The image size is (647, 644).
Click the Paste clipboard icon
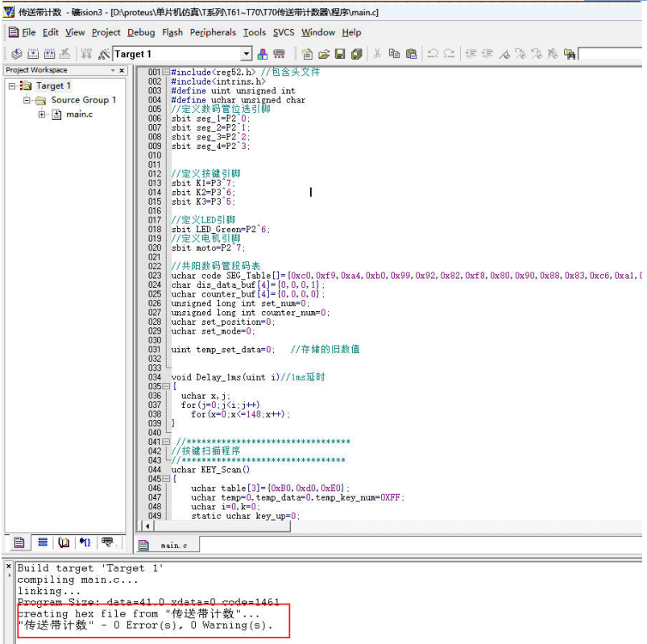click(x=412, y=53)
